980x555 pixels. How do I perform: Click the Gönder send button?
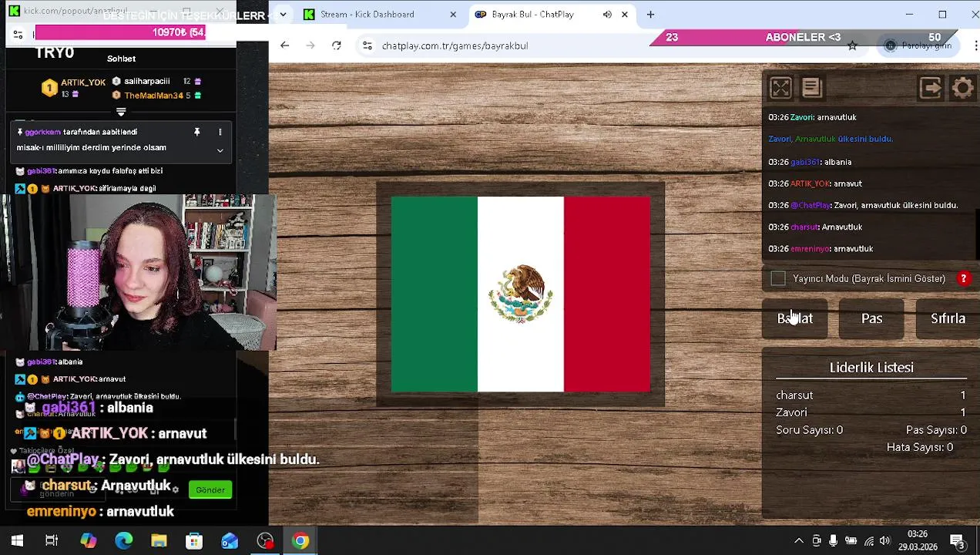coord(210,490)
